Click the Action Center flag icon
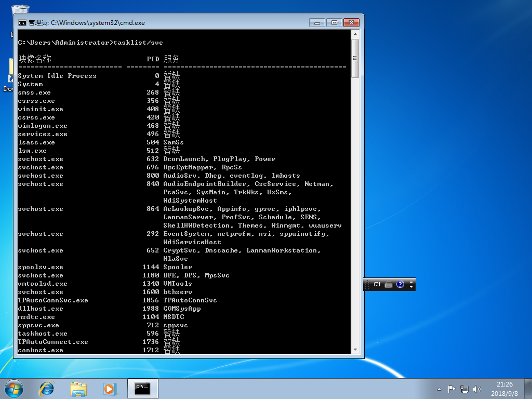532x399 pixels. (452, 389)
